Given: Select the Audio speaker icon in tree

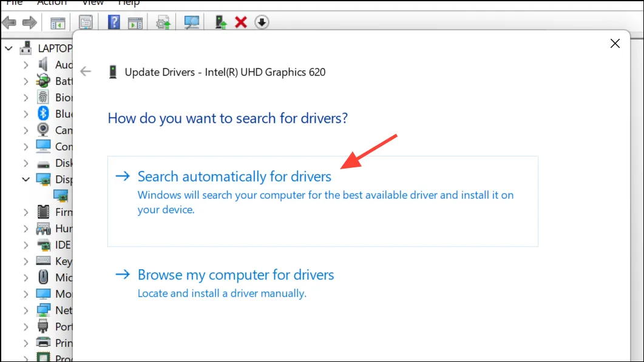Looking at the screenshot, I should (43, 64).
